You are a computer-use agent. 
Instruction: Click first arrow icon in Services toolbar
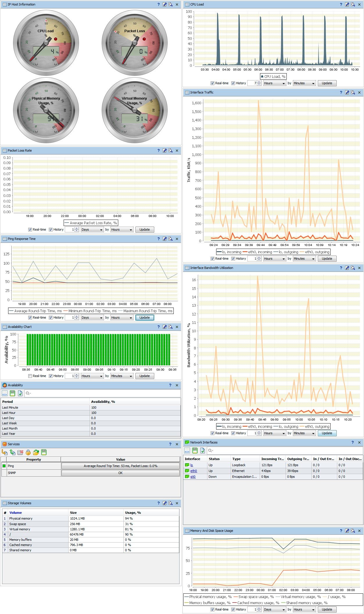(x=5, y=452)
